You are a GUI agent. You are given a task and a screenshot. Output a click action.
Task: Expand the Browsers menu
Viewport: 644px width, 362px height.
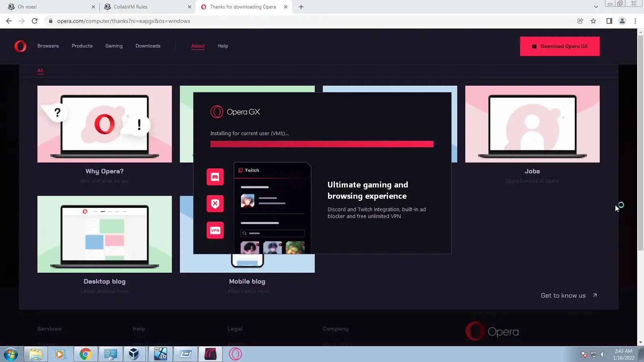pyautogui.click(x=48, y=46)
